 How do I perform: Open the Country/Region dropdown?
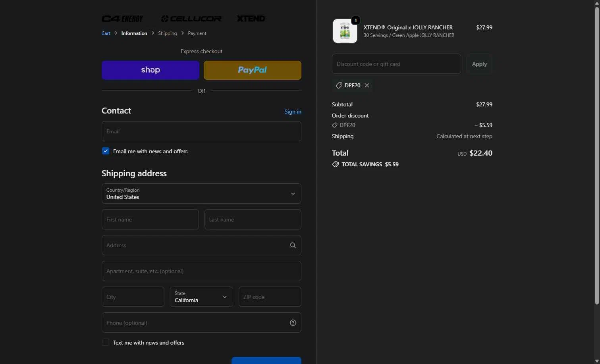[201, 194]
